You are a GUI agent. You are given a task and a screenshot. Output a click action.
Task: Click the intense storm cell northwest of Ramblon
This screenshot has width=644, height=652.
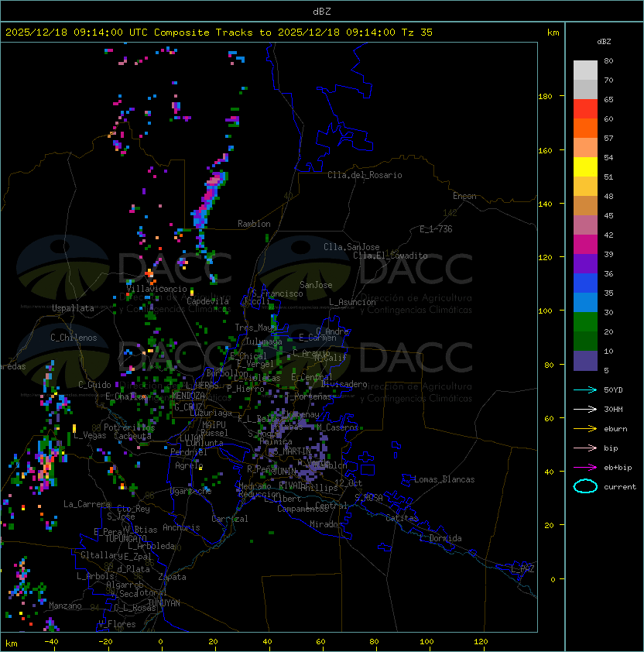210,195
